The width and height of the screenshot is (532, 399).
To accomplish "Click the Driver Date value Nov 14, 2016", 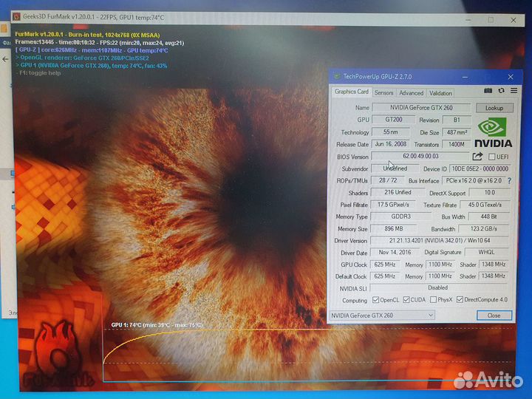I will pyautogui.click(x=395, y=253).
